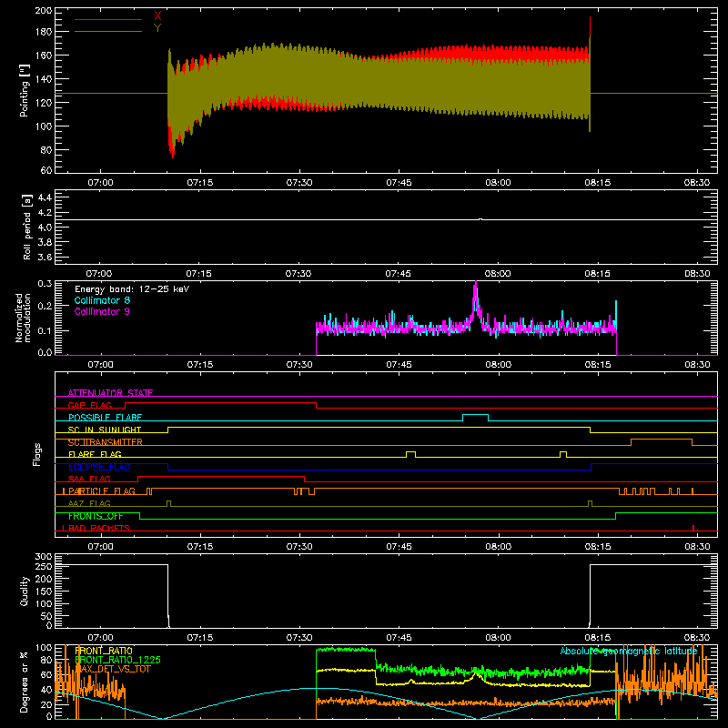Click 08:00 tick label under modulation plot
This screenshot has width=728, height=728.
click(498, 365)
